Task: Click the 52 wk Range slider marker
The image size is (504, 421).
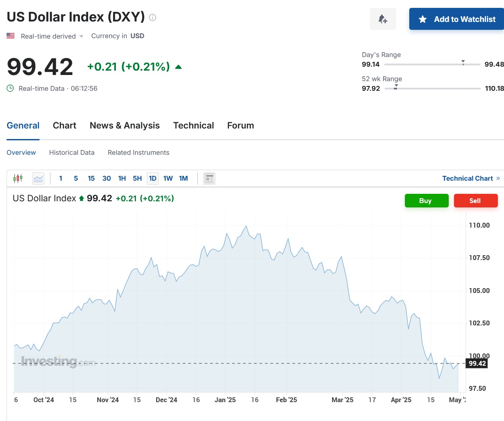Action: pyautogui.click(x=396, y=87)
